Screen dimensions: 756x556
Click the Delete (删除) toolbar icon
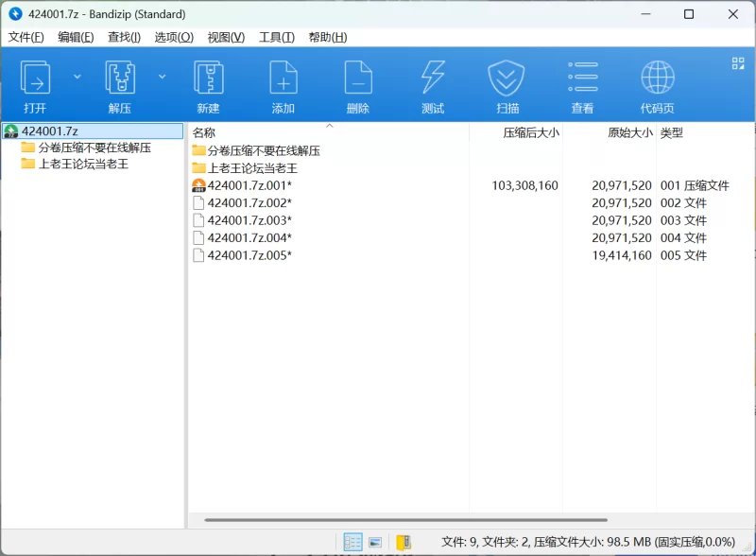358,78
